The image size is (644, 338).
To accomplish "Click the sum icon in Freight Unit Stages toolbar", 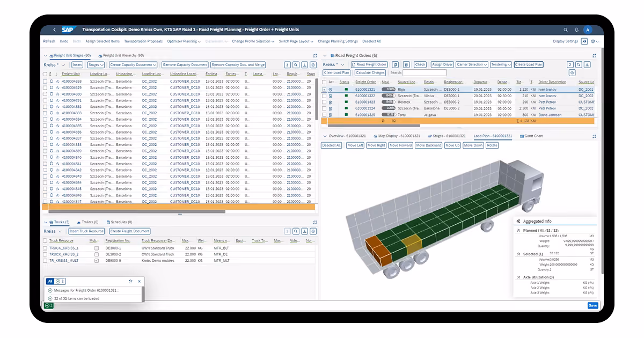I will tap(288, 65).
